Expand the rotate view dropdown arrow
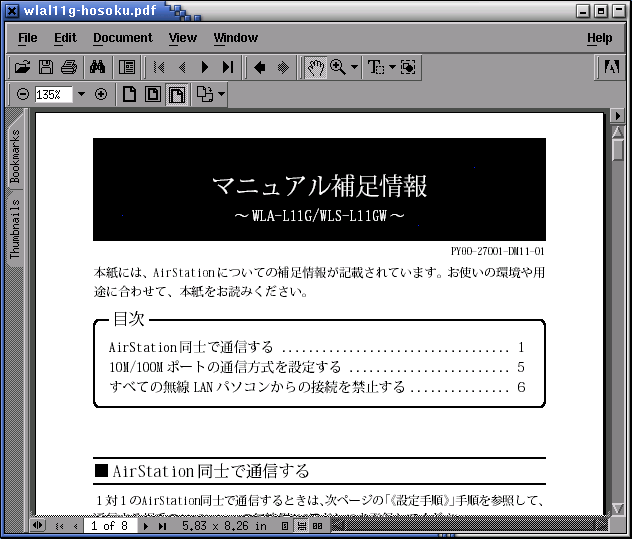632x539 pixels. pos(221,94)
